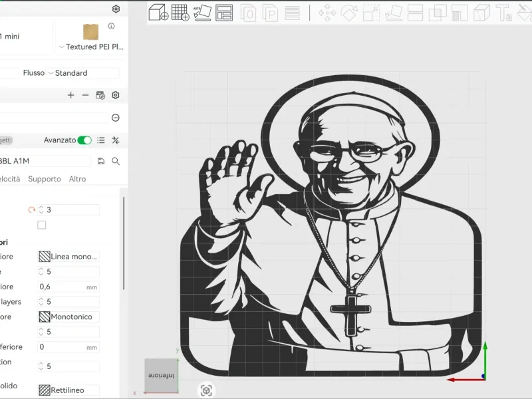This screenshot has height=399, width=532.
Task: Search process settings with magnifier icon
Action: 115,161
